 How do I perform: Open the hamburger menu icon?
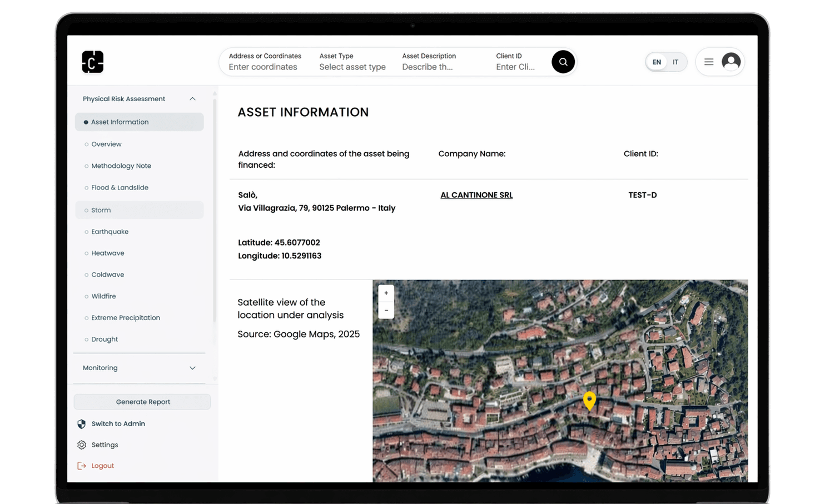click(709, 62)
